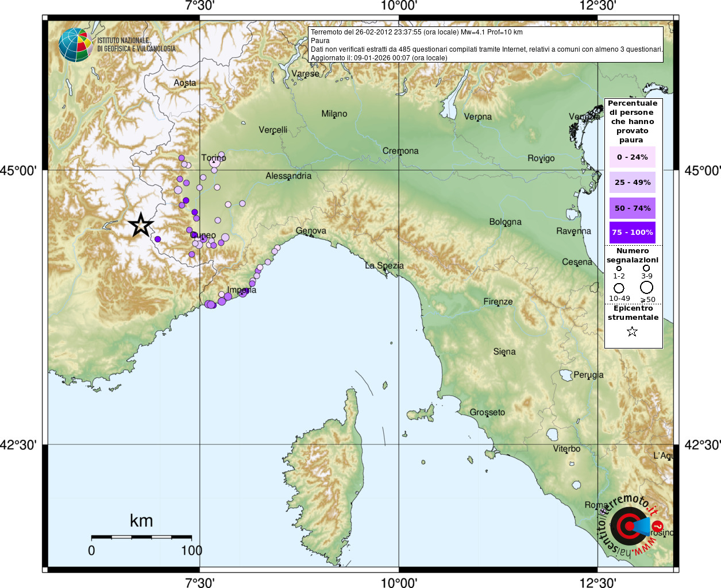The width and height of the screenshot is (721, 588).
Task: Click the epicenter star on the map
Action: (141, 225)
